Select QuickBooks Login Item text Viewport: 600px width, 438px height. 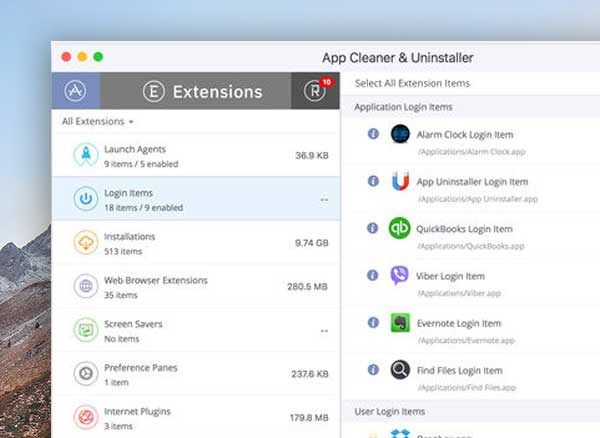pos(464,229)
